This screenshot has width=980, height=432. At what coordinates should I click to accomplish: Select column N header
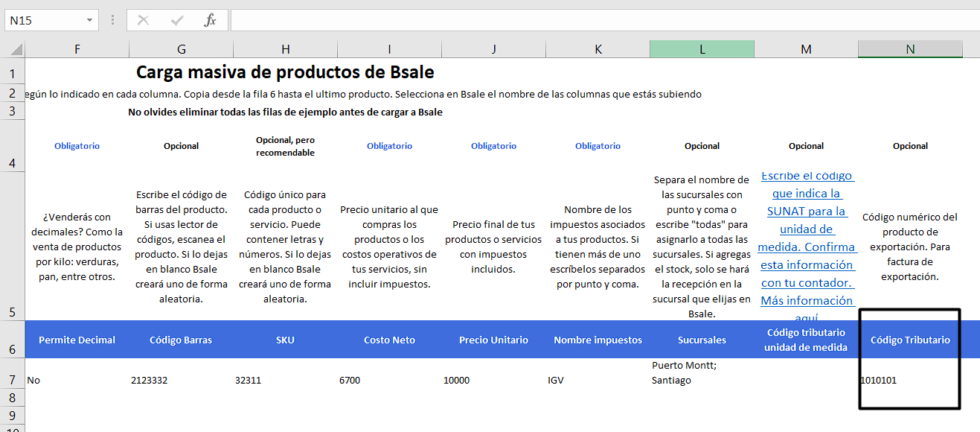coord(910,49)
